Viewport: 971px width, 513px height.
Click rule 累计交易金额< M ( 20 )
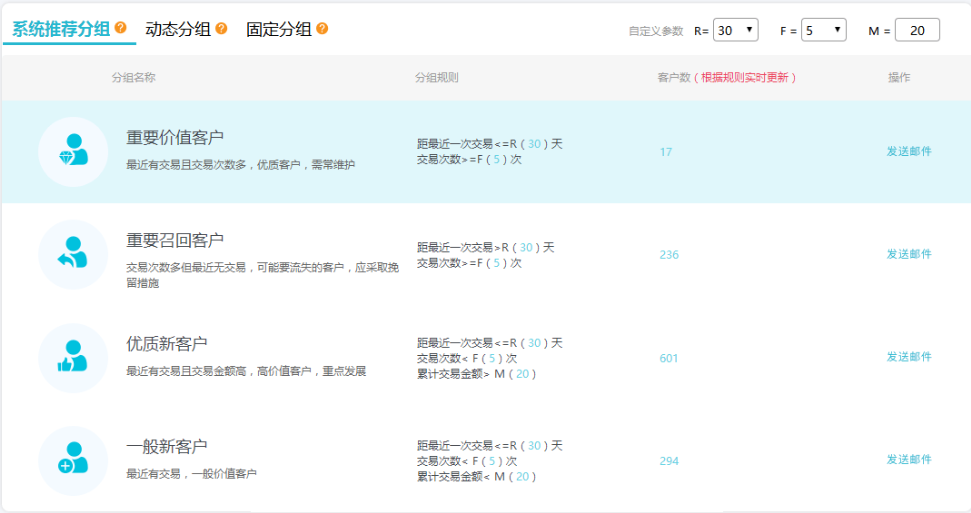476,476
